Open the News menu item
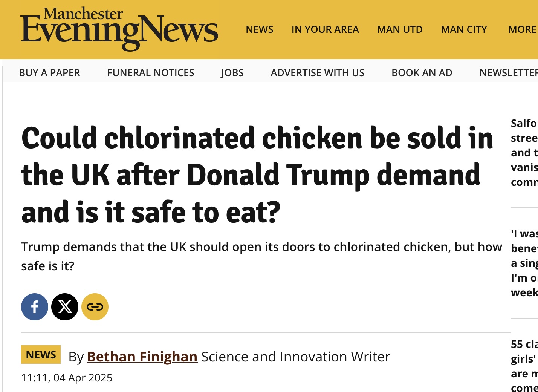The image size is (538, 392). click(260, 29)
